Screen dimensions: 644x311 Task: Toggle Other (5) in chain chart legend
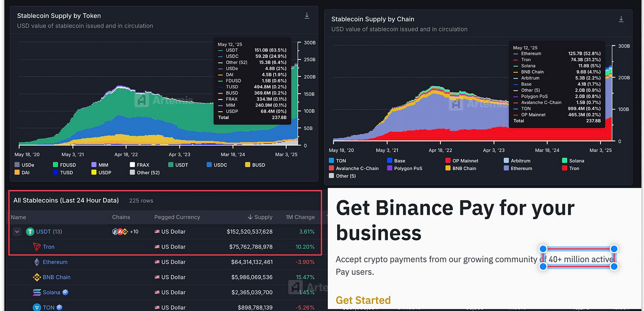pyautogui.click(x=341, y=176)
